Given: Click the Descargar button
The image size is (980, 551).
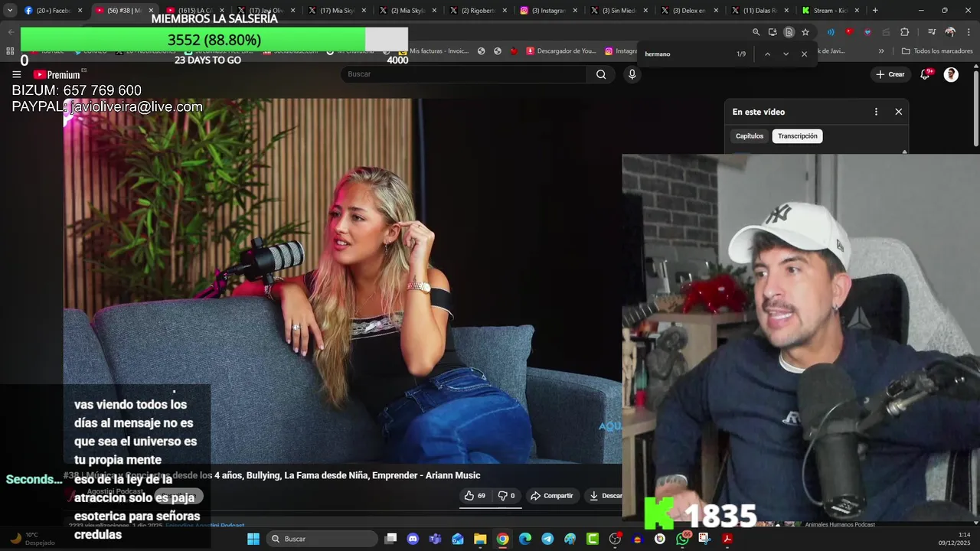Looking at the screenshot, I should tap(605, 496).
